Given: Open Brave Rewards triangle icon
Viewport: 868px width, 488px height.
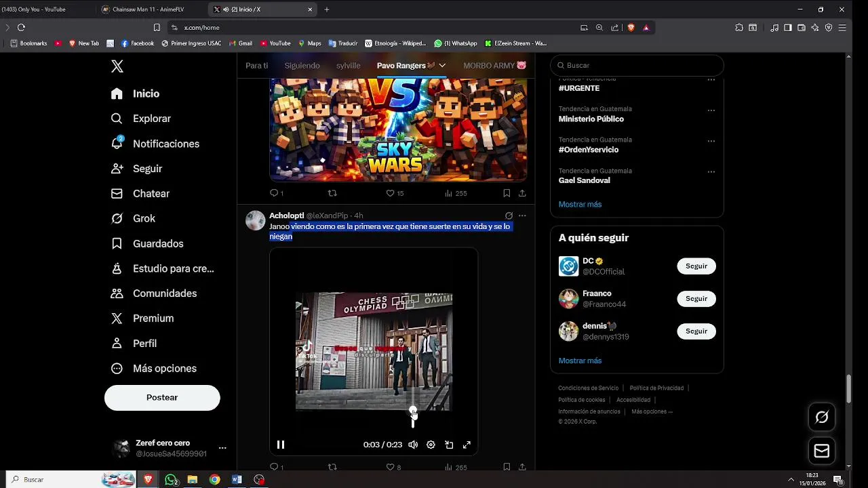Looking at the screenshot, I should pyautogui.click(x=646, y=28).
